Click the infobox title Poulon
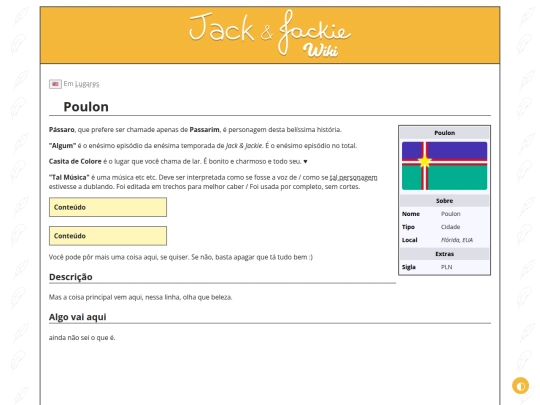Screen dimensions: 540x405 (x=444, y=133)
